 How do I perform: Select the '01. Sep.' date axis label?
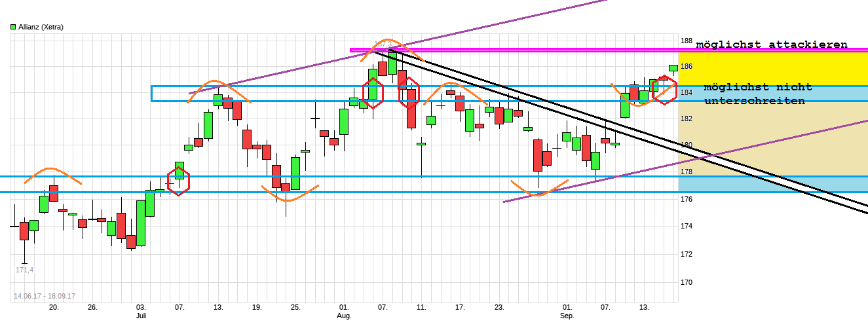click(x=567, y=311)
